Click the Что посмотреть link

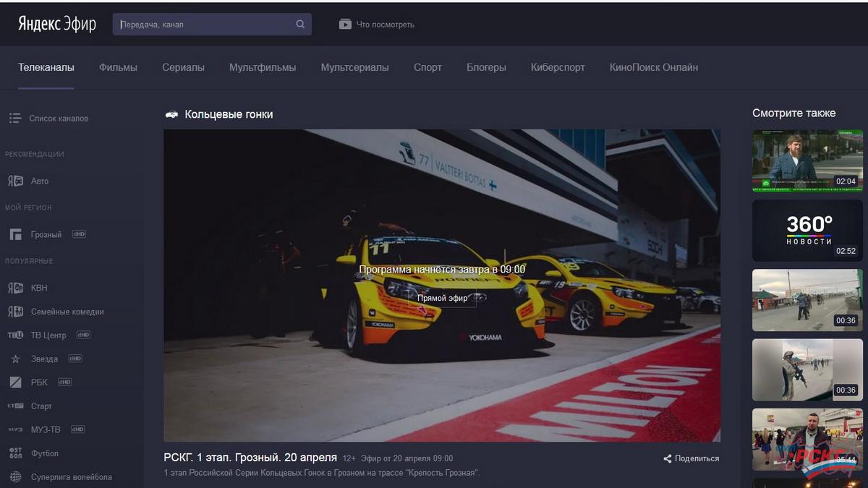tap(386, 25)
